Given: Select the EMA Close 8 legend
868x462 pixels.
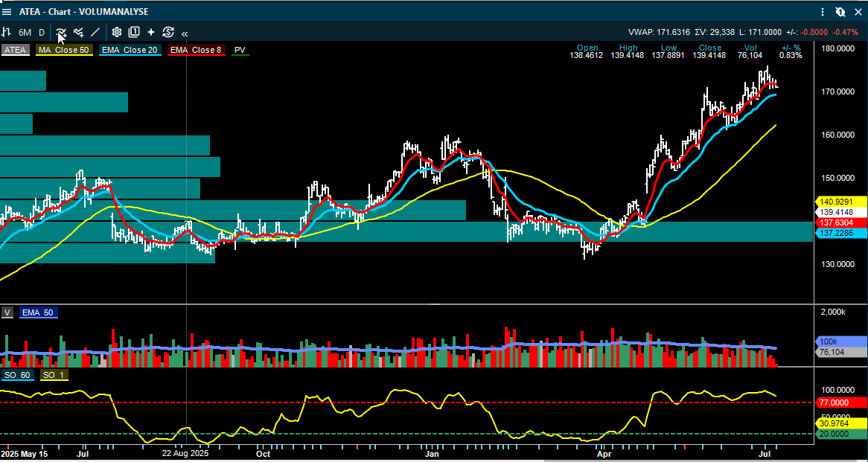Looking at the screenshot, I should click(x=196, y=51).
